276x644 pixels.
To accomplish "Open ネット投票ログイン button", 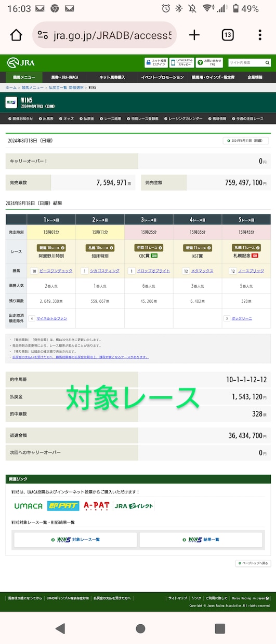I will point(155,63).
